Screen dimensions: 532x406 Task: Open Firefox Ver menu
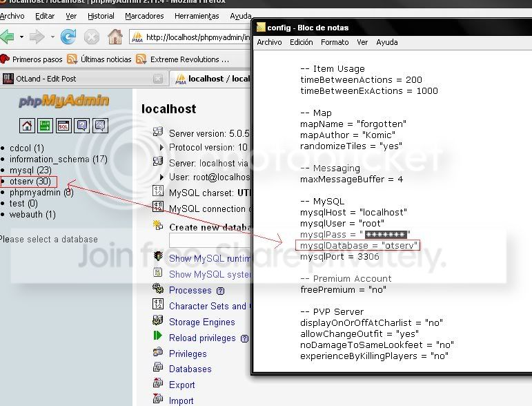71,16
